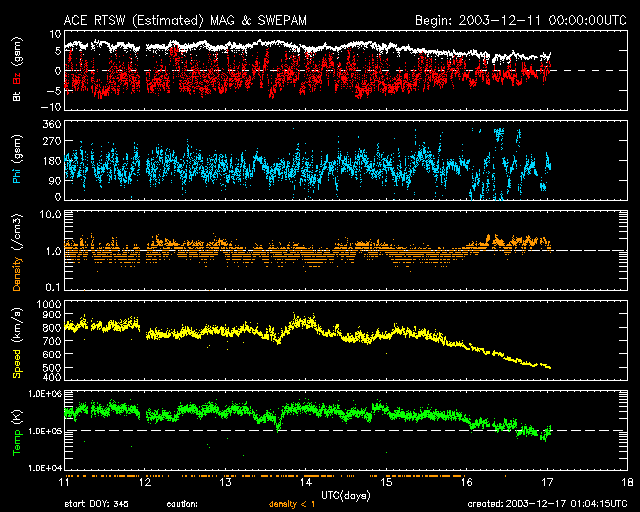The width and height of the screenshot is (640, 512).
Task: Click the '-5' tick on the Bt Bz axis
Action: click(54, 89)
